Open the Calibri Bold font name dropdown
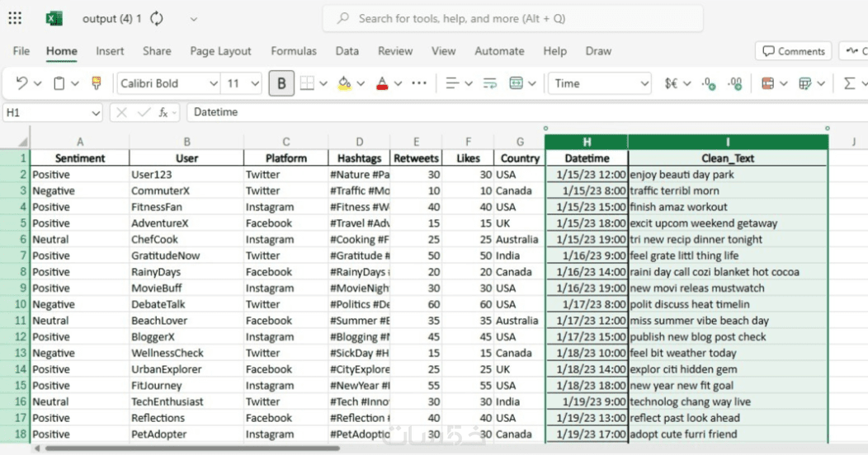868x455 pixels. pos(213,84)
